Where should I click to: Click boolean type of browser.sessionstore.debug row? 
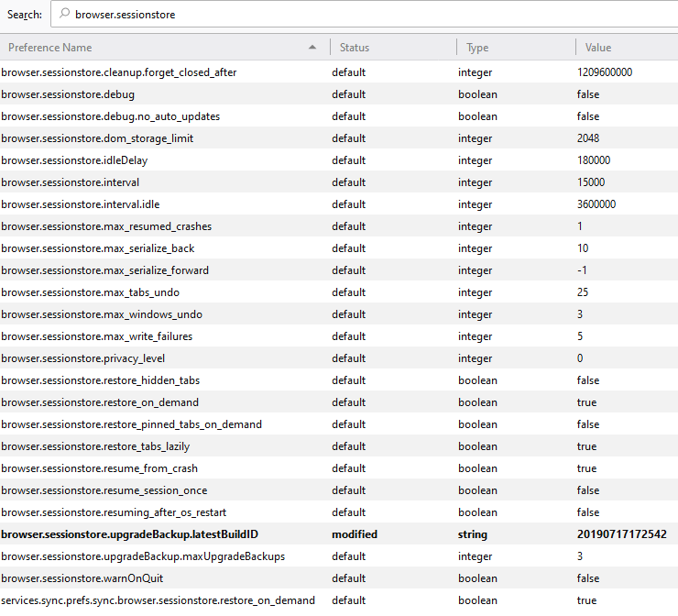pyautogui.click(x=477, y=94)
